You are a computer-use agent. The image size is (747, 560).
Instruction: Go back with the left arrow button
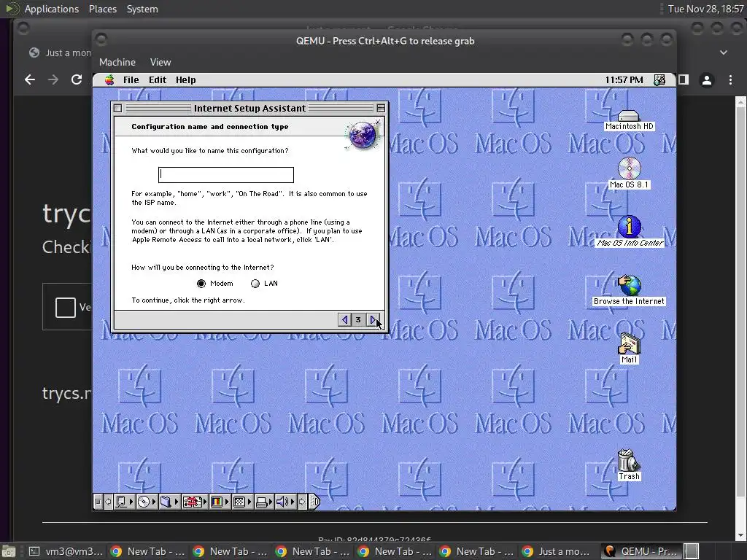344,320
